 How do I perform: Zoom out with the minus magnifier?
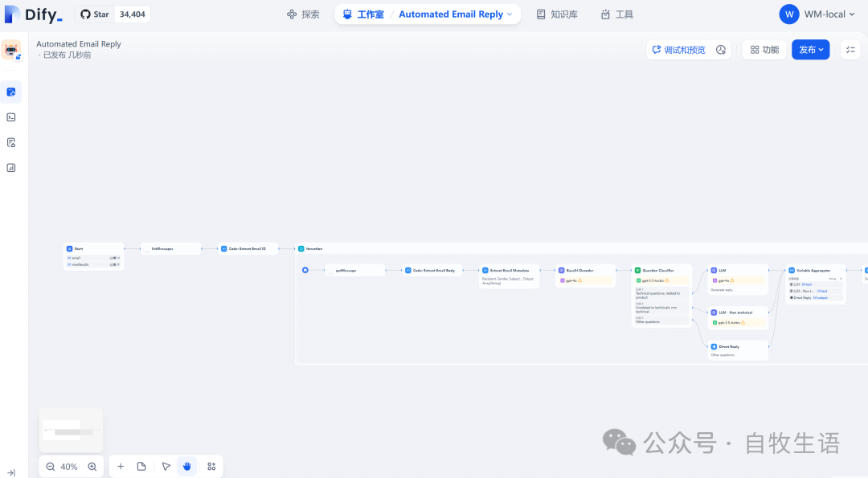point(51,467)
